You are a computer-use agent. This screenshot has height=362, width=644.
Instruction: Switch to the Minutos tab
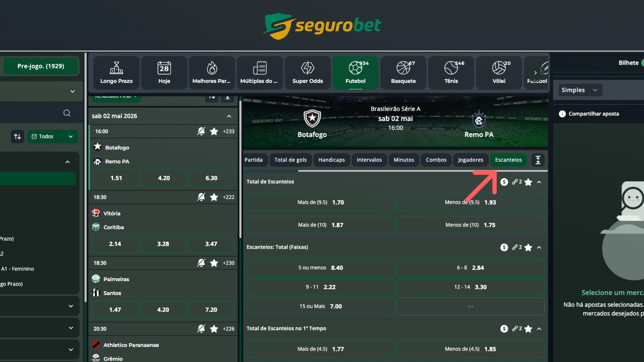[404, 160]
